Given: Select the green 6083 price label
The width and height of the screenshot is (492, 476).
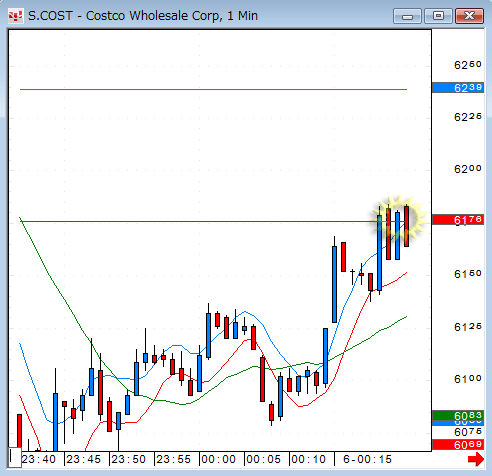Looking at the screenshot, I should click(458, 415).
